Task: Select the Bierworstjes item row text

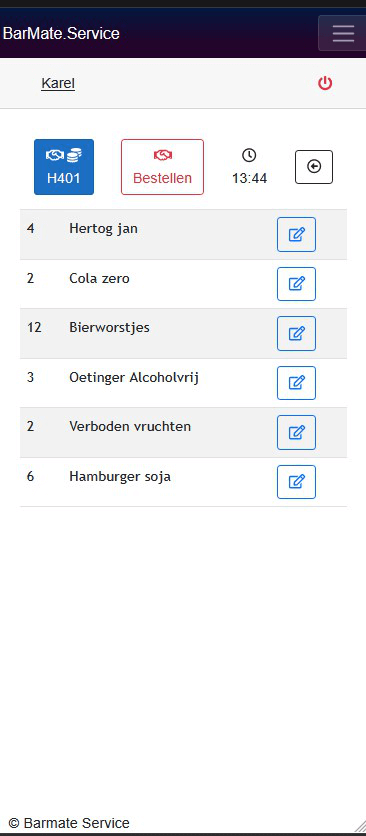Action: point(109,327)
